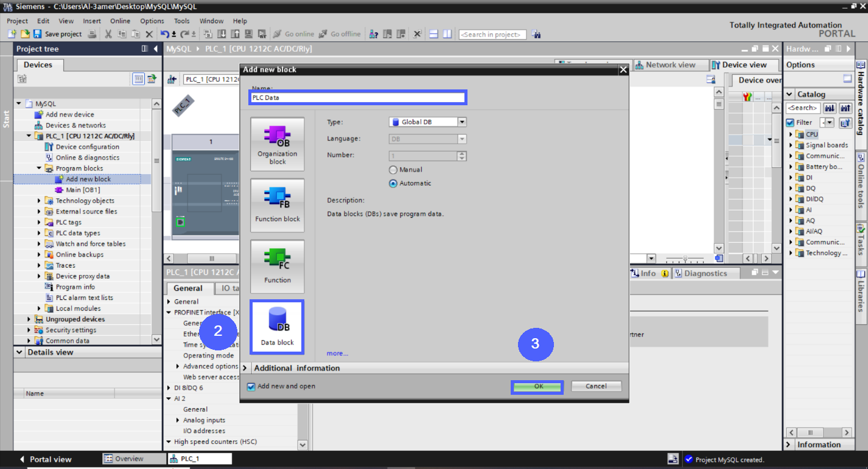Click catalog search down icon
This screenshot has height=469, width=868.
[x=830, y=108]
